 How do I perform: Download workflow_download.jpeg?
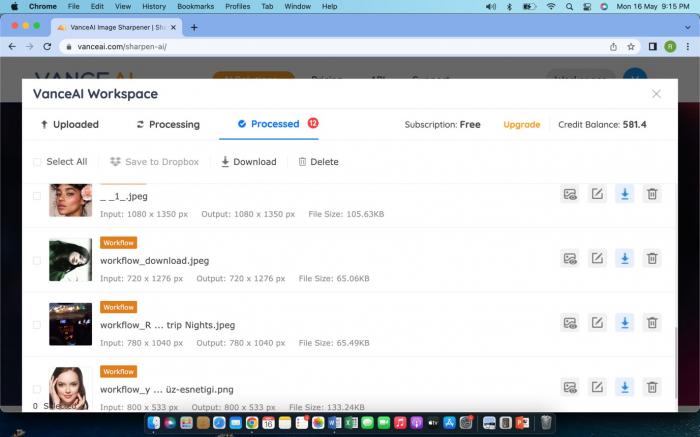click(625, 258)
